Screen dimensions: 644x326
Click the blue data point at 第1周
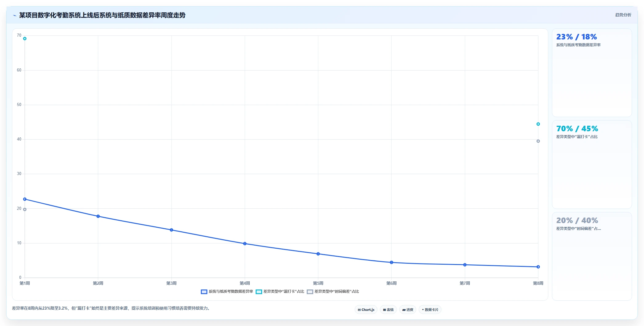click(25, 199)
